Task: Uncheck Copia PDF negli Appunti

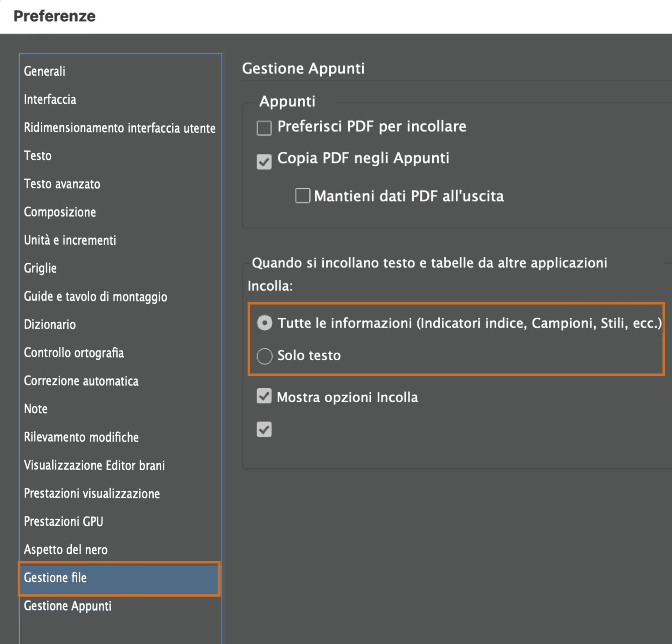Action: coord(264,161)
